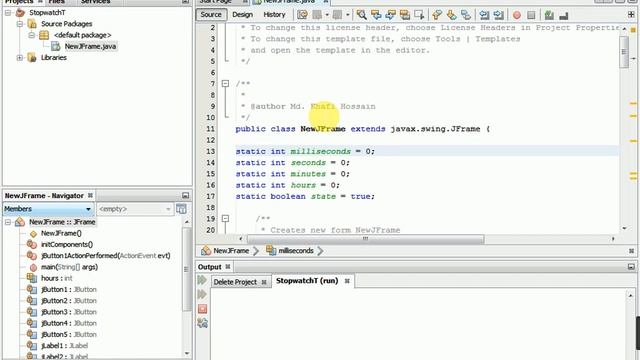Screen dimensions: 640x360
Task: Open the History view
Action: coord(274,15)
